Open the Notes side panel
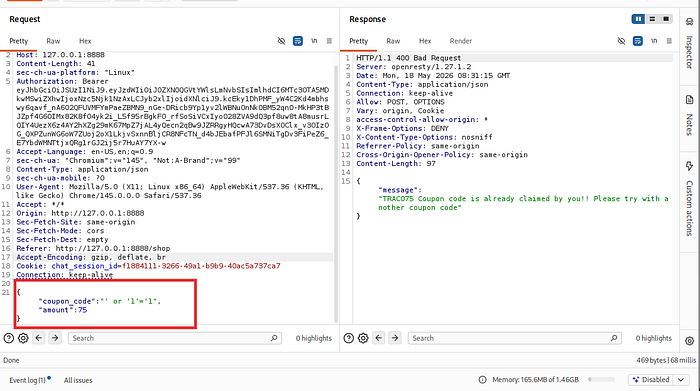Image resolution: width=700 pixels, height=391 pixels. (x=689, y=115)
